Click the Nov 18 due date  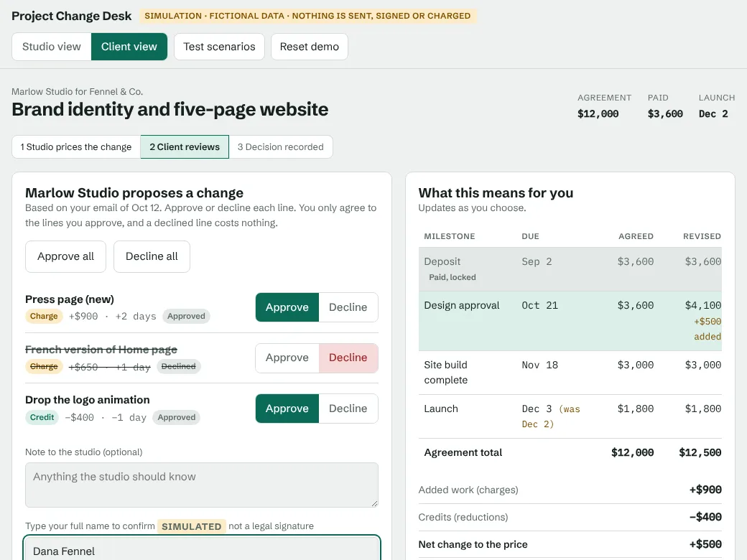tap(539, 365)
